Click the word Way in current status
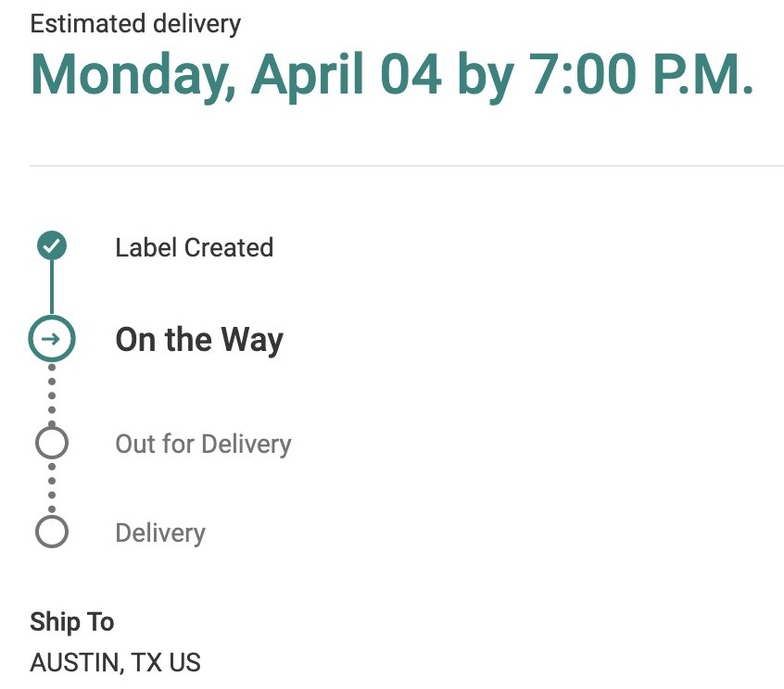The image size is (784, 689). click(x=252, y=340)
